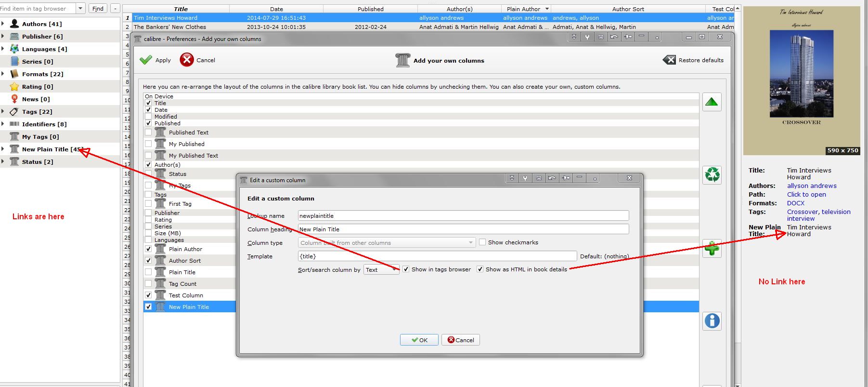Open the tag browser find history dropdown
This screenshot has width=868, height=387.
click(x=80, y=8)
